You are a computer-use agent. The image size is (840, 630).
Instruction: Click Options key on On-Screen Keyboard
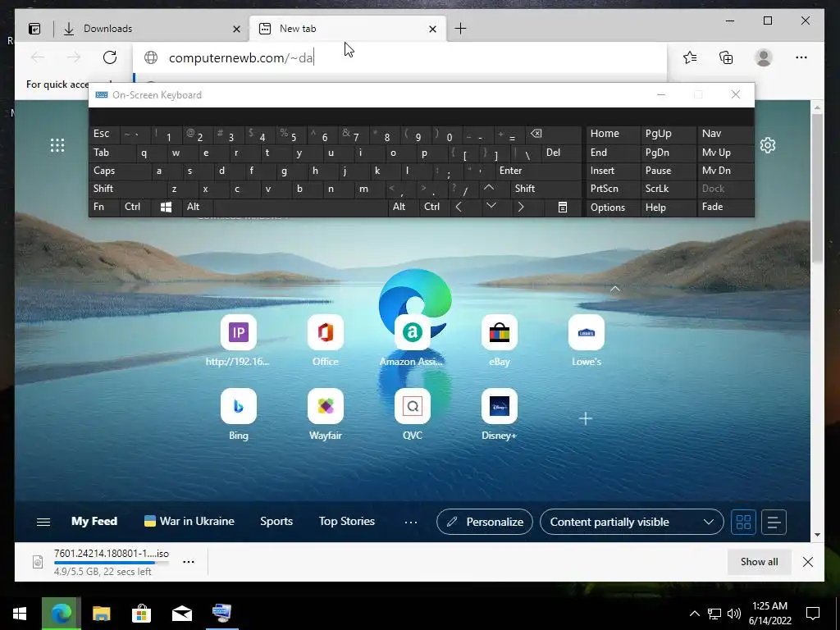613,208
